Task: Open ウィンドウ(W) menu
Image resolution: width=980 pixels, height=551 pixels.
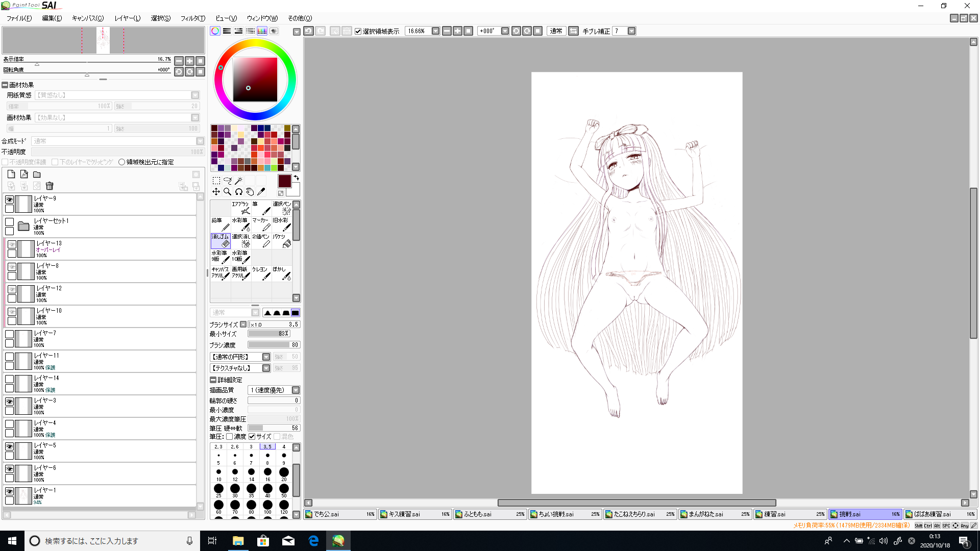Action: coord(262,18)
